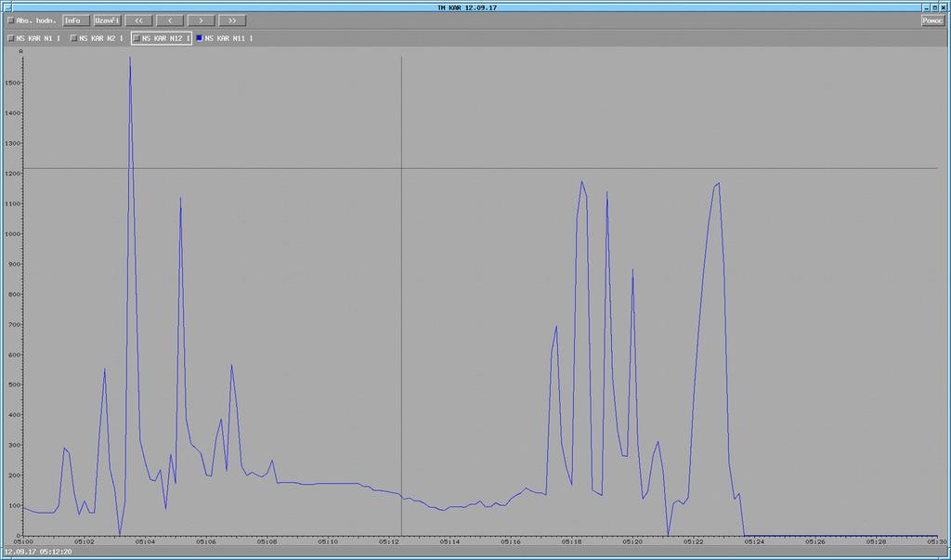The width and height of the screenshot is (951, 560).
Task: Click the 1200 value on the Y axis
Action: 14,174
